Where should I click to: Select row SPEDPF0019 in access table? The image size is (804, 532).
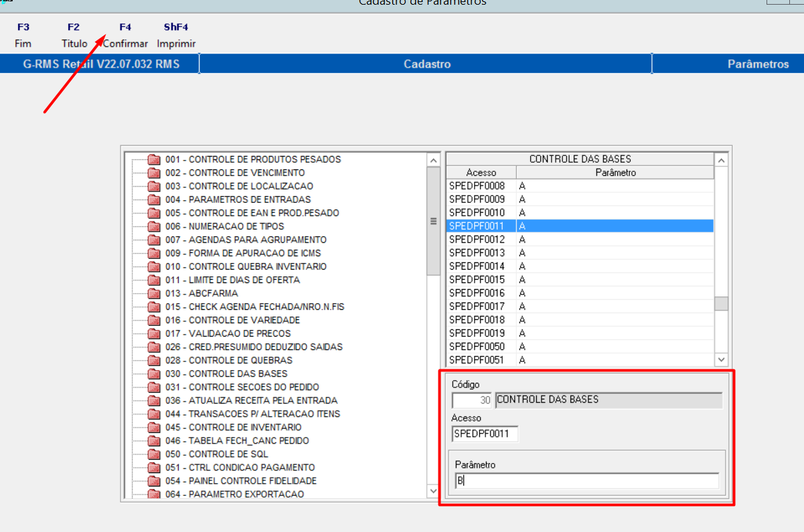[x=580, y=333]
